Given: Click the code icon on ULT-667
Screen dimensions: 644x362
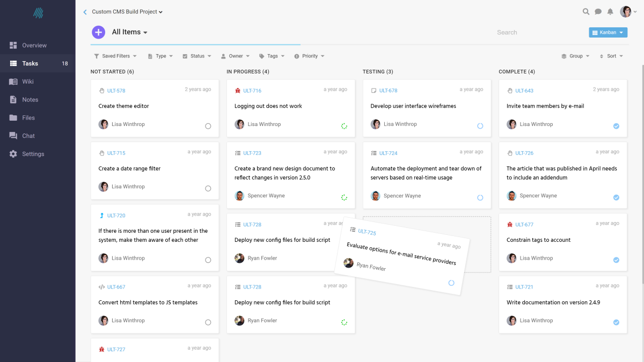Looking at the screenshot, I should coord(101,286).
